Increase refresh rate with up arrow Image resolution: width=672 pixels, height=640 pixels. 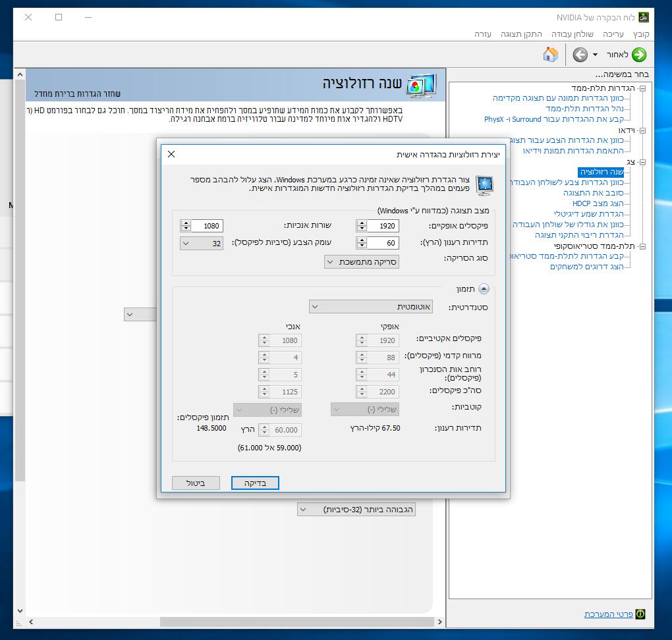click(x=362, y=240)
